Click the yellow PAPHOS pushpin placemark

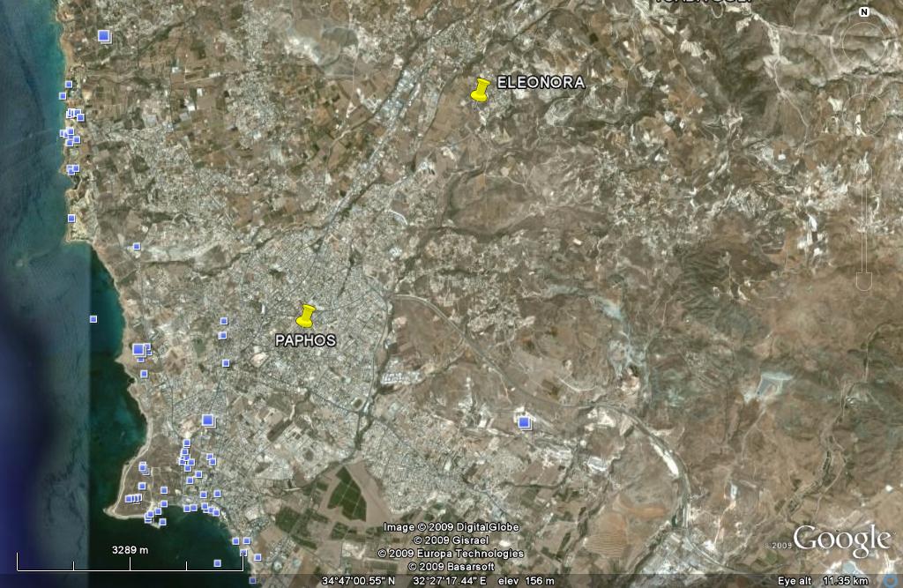coord(306,316)
